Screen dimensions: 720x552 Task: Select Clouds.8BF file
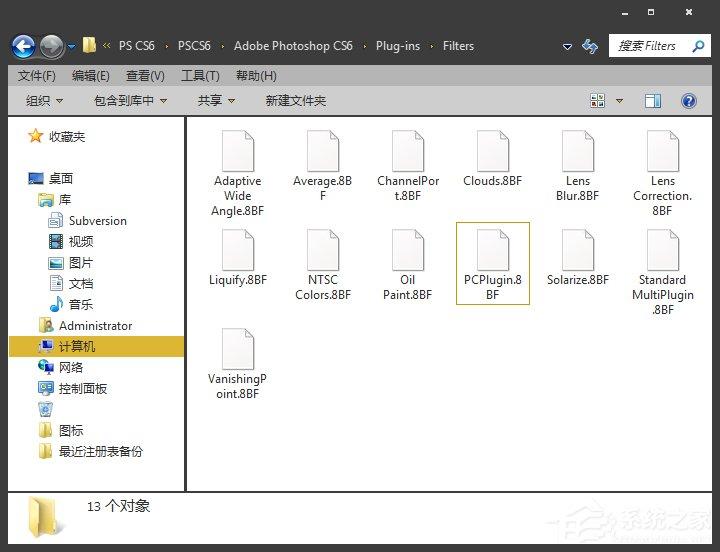point(493,158)
